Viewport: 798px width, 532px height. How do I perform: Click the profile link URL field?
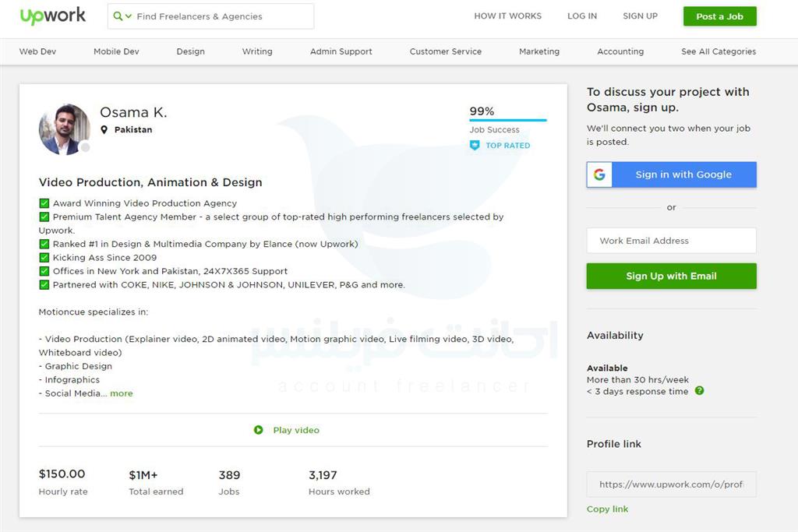[x=671, y=484]
